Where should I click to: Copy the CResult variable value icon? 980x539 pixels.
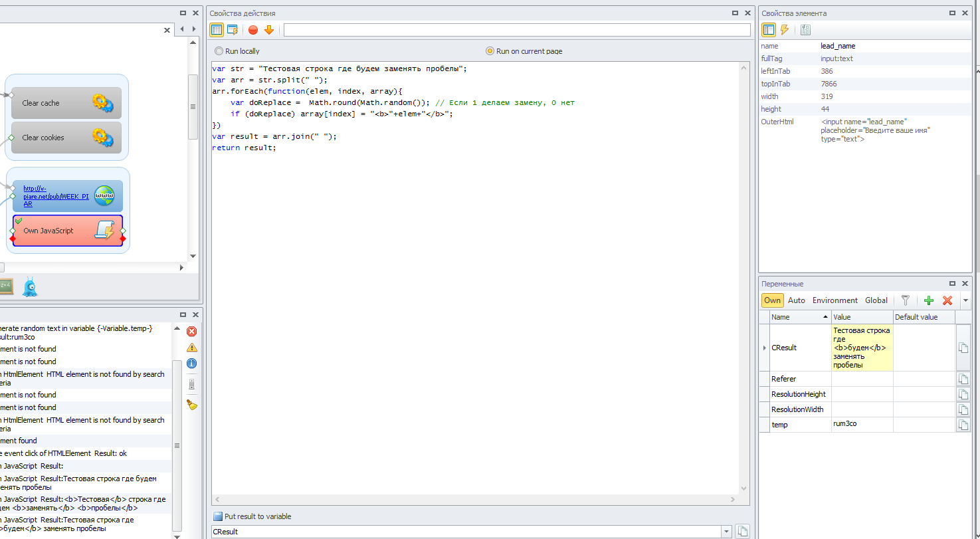point(963,348)
